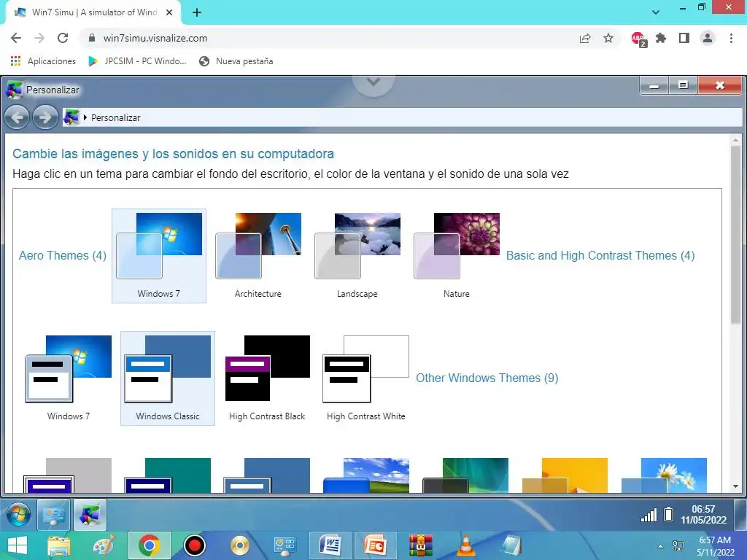The height and width of the screenshot is (560, 747).
Task: Open Basic and High Contrast Themes (4) heading
Action: (x=600, y=255)
